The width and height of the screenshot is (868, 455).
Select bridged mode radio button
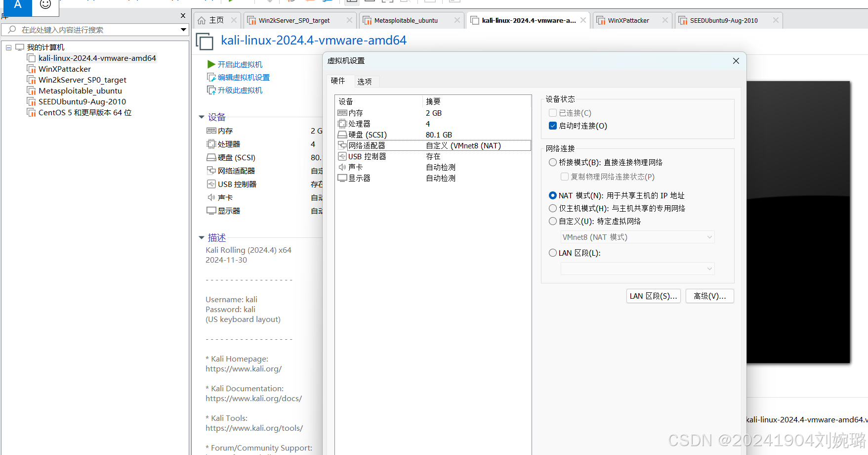pyautogui.click(x=553, y=162)
